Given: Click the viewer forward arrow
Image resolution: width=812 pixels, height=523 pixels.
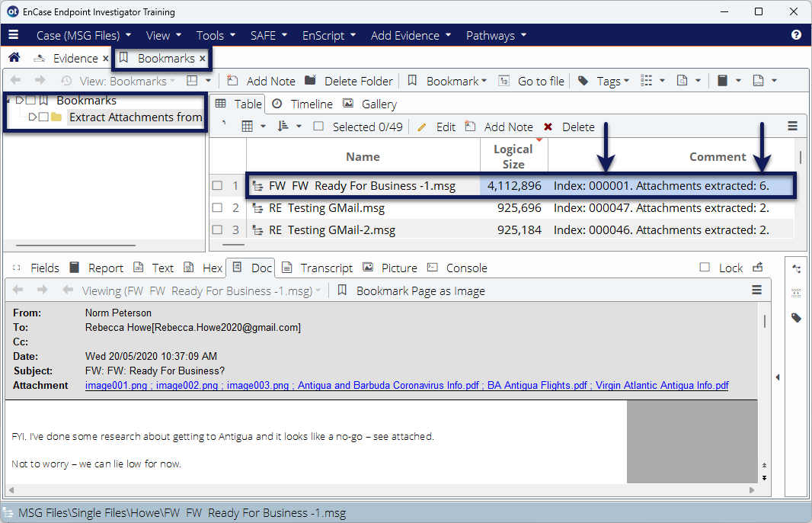Looking at the screenshot, I should (43, 290).
